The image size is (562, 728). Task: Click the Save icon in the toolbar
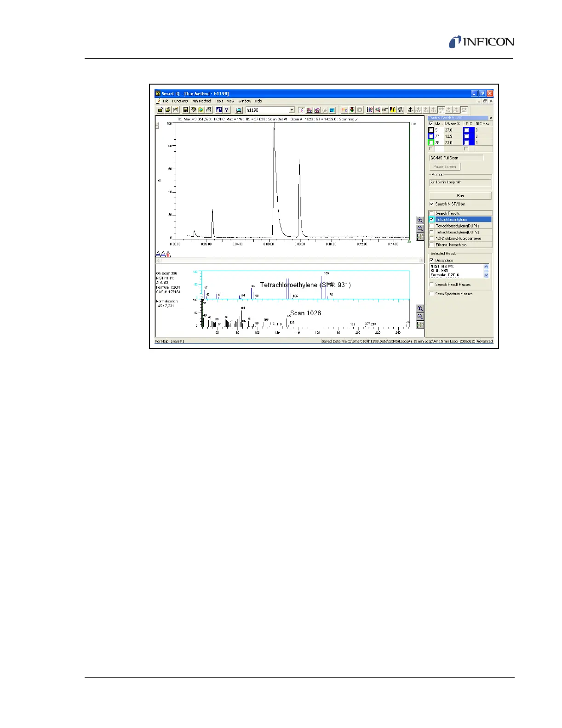point(185,110)
